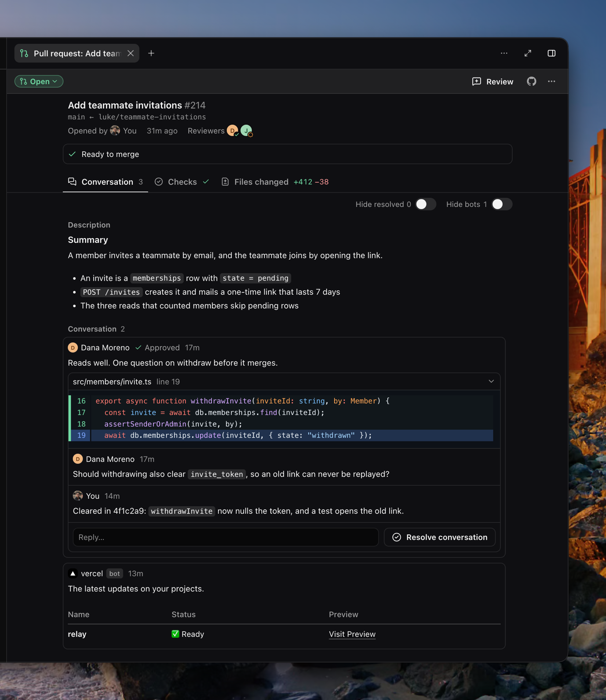Click the Review button
This screenshot has height=700, width=606.
pos(493,81)
